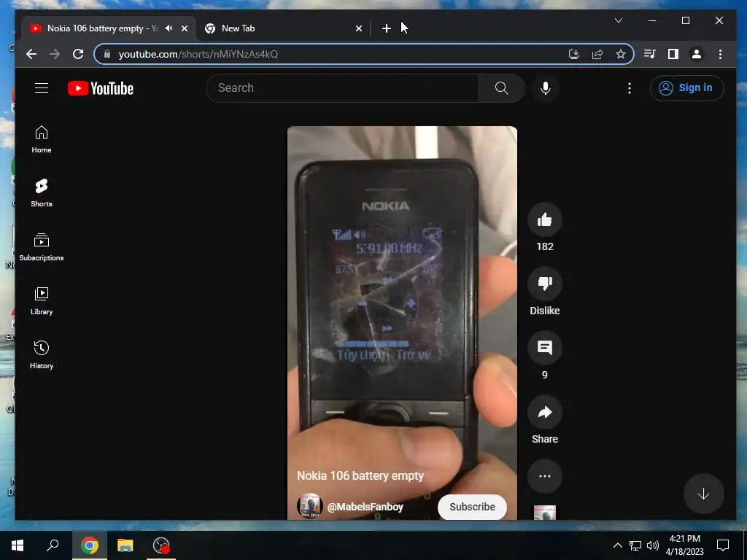Click the YouTube search input field
This screenshot has width=747, height=560.
(342, 88)
